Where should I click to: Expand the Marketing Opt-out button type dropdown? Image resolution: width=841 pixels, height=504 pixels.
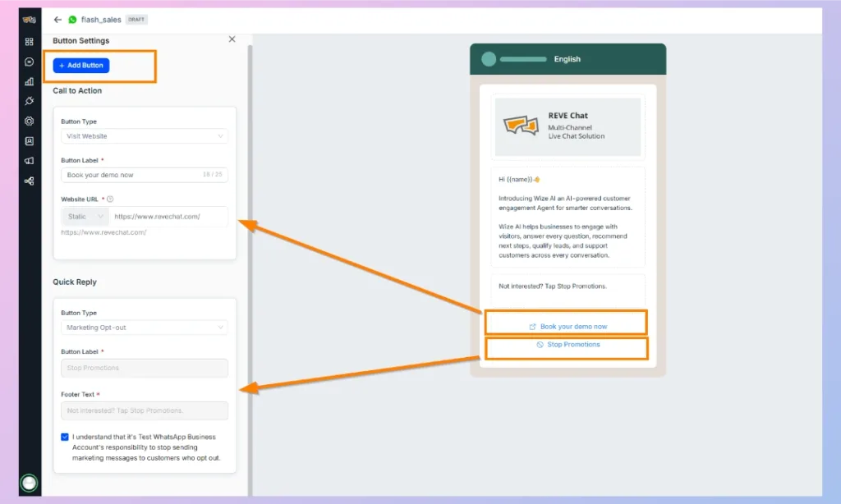pyautogui.click(x=145, y=328)
